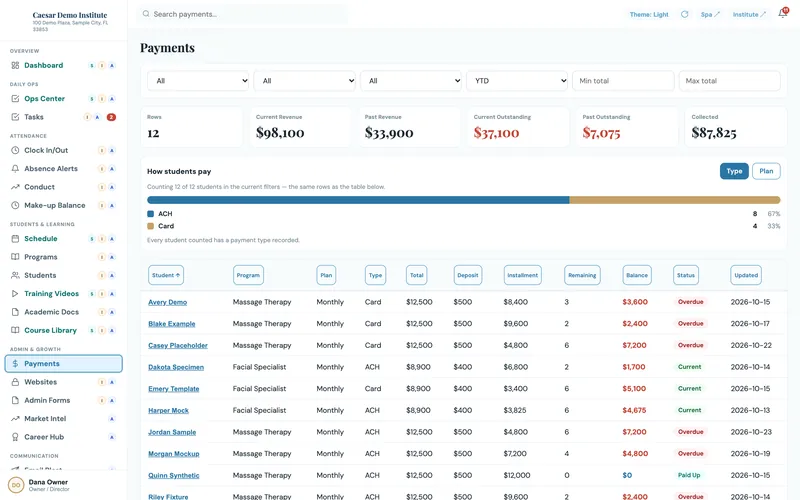Sort table by Updated column header

pyautogui.click(x=746, y=276)
